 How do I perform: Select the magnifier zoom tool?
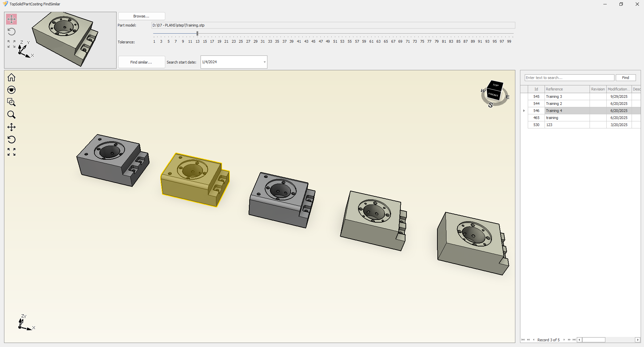(11, 115)
